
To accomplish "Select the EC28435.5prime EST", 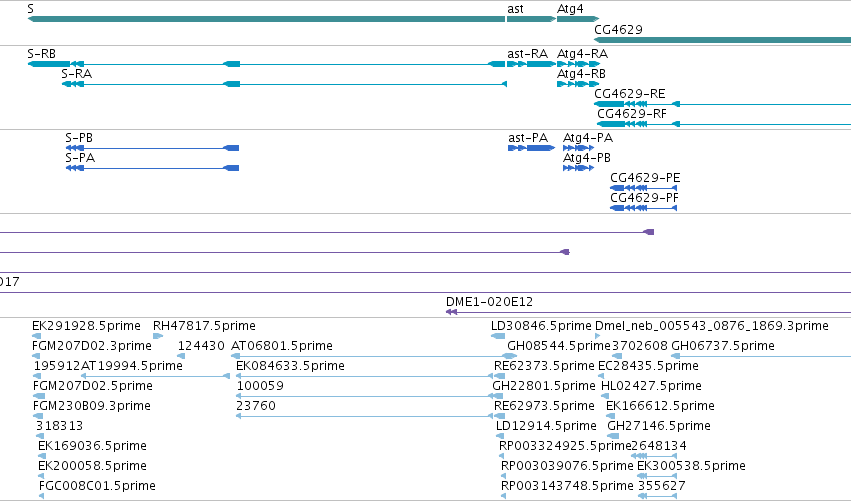I will pyautogui.click(x=601, y=376).
